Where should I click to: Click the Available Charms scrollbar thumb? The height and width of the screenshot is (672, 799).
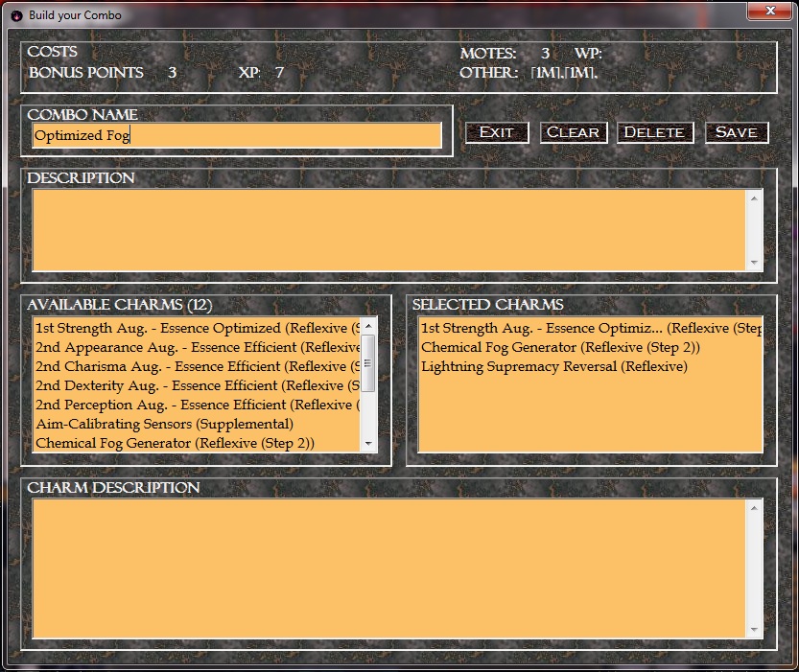pyautogui.click(x=368, y=363)
